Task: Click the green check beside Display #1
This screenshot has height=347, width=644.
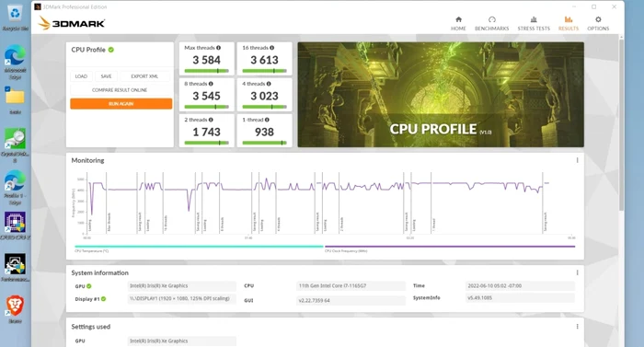Action: tap(103, 299)
